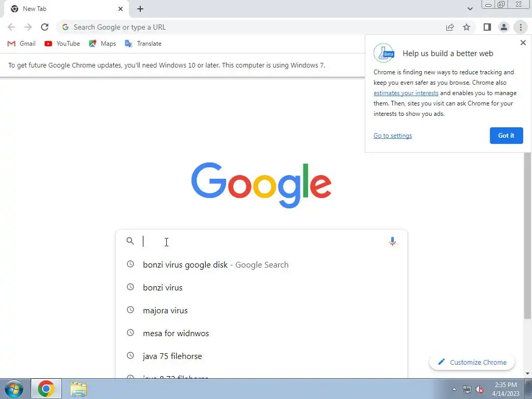This screenshot has width=532, height=399.
Task: Open Chrome three-dot menu
Action: pyautogui.click(x=521, y=27)
